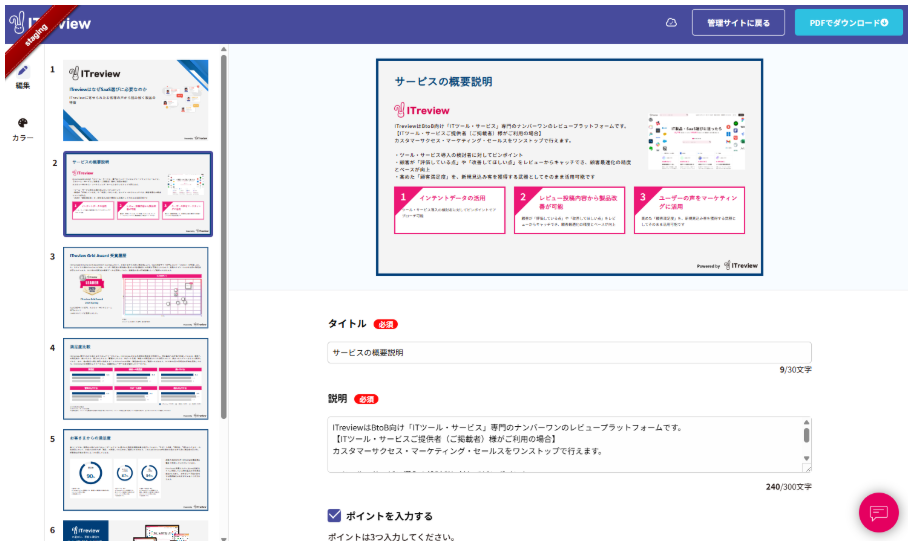Click 管理サイトに戻る button

click(x=738, y=23)
